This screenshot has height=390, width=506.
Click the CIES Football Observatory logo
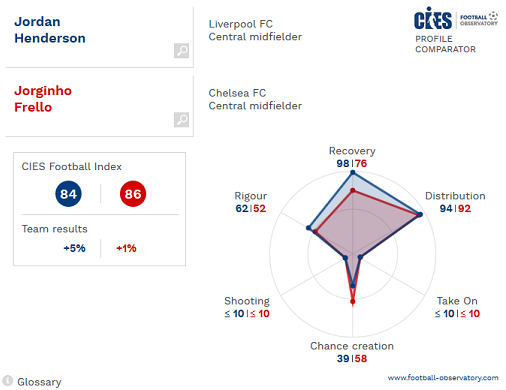point(456,18)
